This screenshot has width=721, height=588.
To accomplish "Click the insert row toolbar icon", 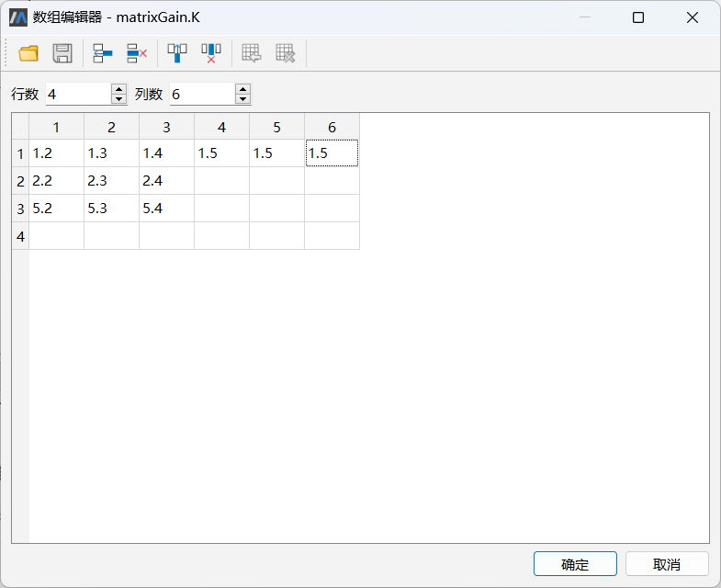I will tap(102, 53).
